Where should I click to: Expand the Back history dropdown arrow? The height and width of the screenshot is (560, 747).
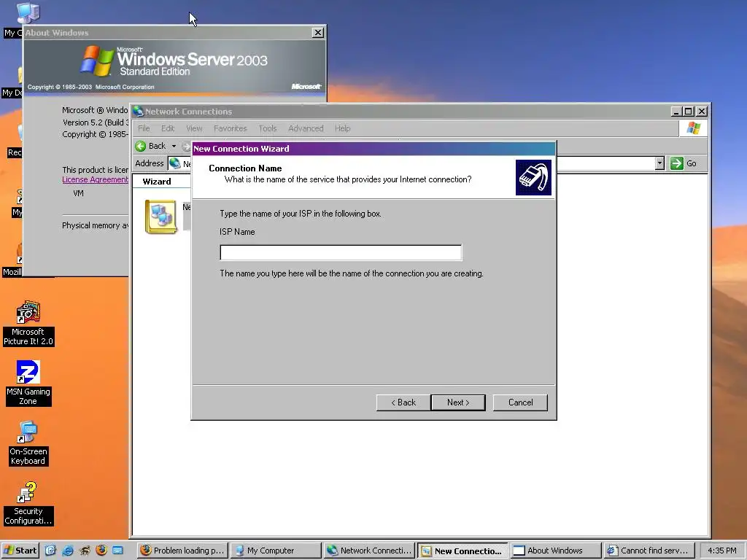click(x=174, y=146)
